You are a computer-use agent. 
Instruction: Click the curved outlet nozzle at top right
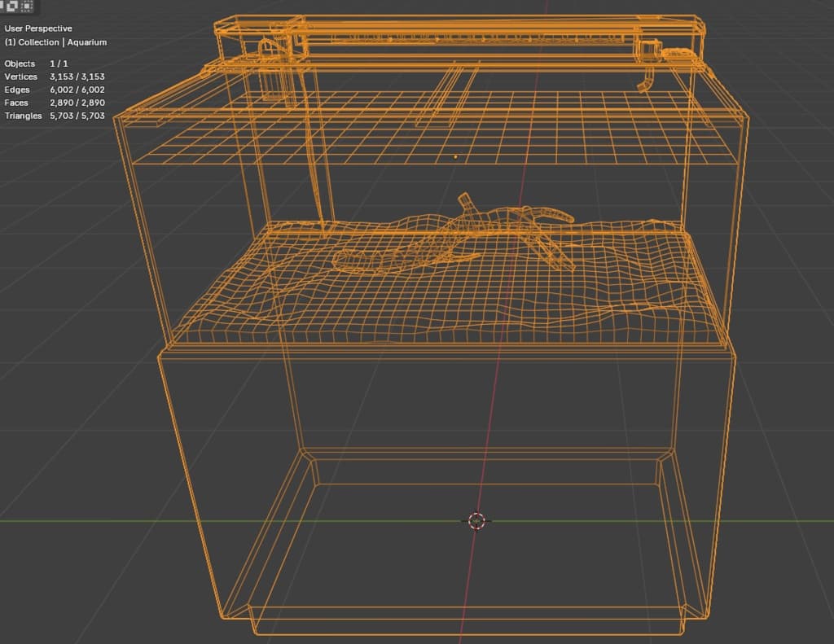[x=645, y=79]
